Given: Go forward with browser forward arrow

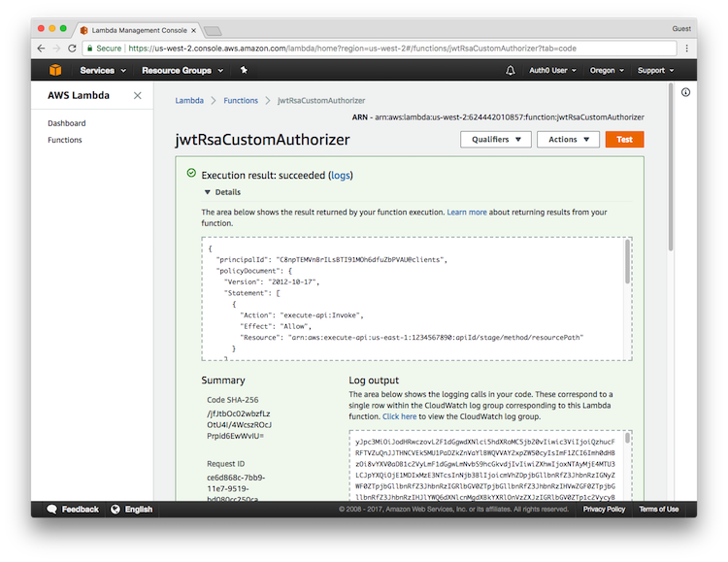Looking at the screenshot, I should tap(56, 49).
